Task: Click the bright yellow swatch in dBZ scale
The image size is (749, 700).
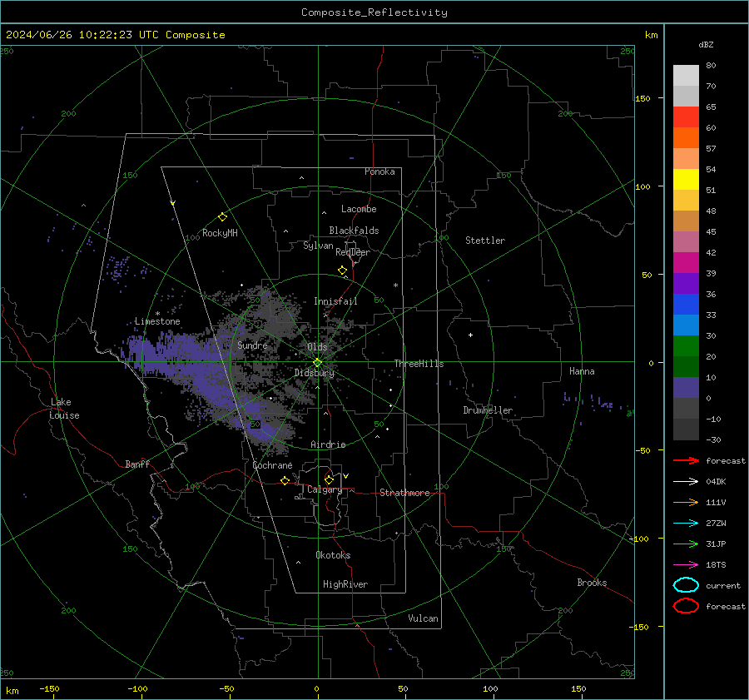Action: (686, 180)
